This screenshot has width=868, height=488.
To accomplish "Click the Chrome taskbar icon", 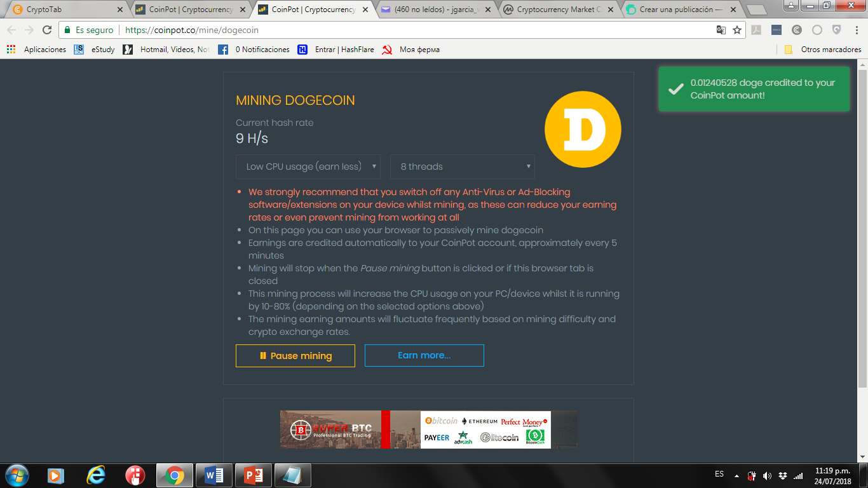I will [x=175, y=475].
